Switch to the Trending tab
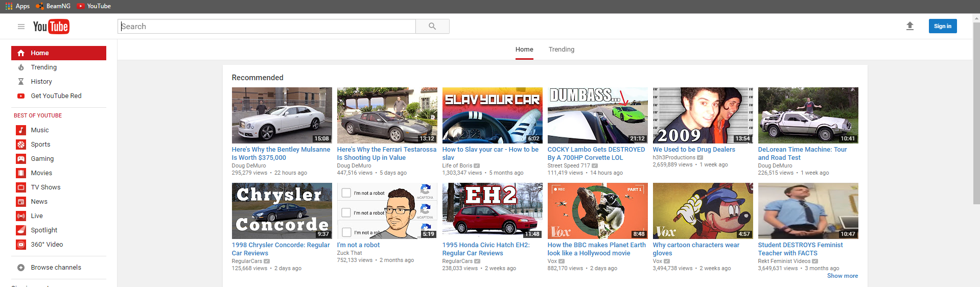 562,50
